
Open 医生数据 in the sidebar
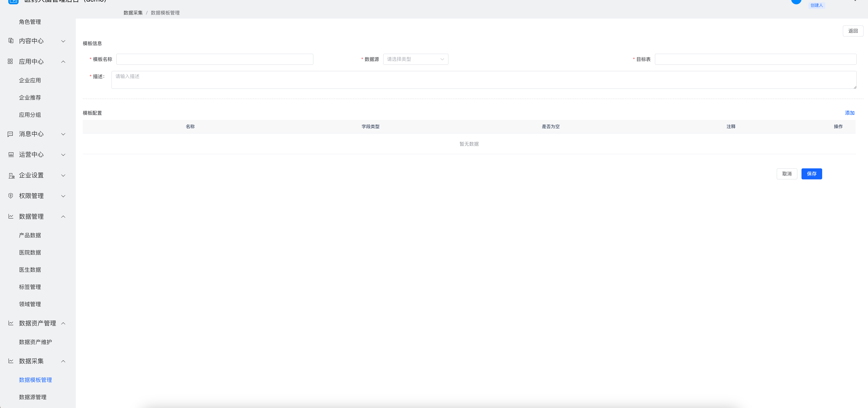[x=30, y=270]
